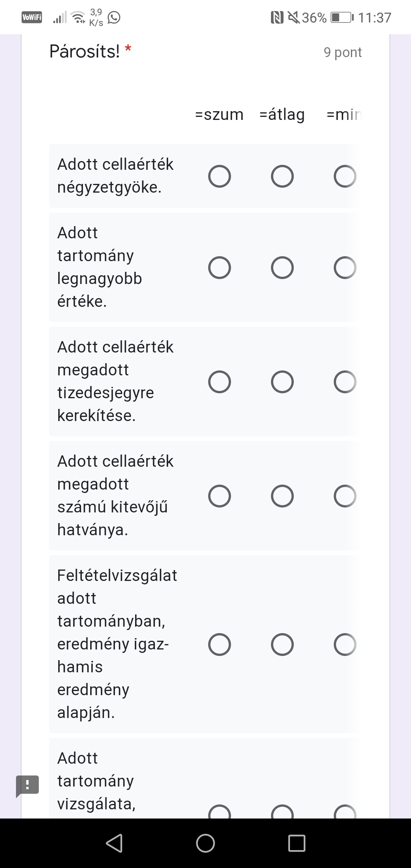The height and width of the screenshot is (868, 411).
Task: Tap the battery indicator icon
Action: click(x=342, y=18)
